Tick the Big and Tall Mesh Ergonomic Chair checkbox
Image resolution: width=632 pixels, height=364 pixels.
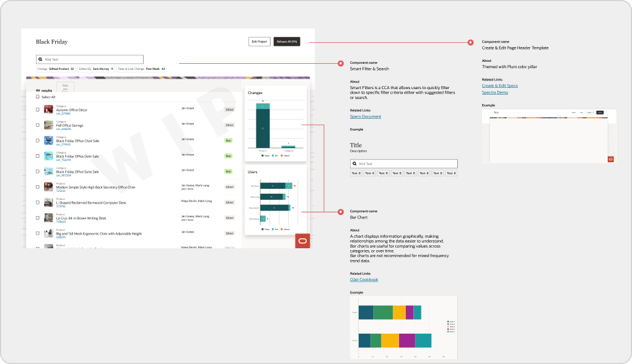(x=37, y=233)
